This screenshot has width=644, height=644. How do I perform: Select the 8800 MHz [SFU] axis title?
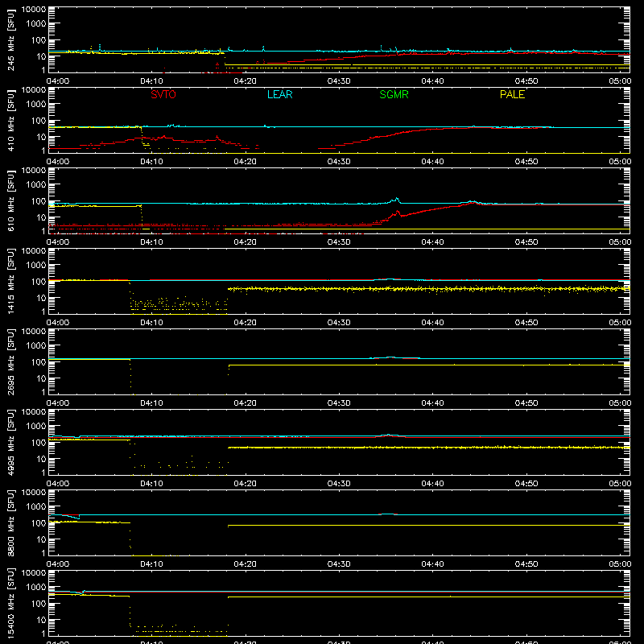click(11, 523)
